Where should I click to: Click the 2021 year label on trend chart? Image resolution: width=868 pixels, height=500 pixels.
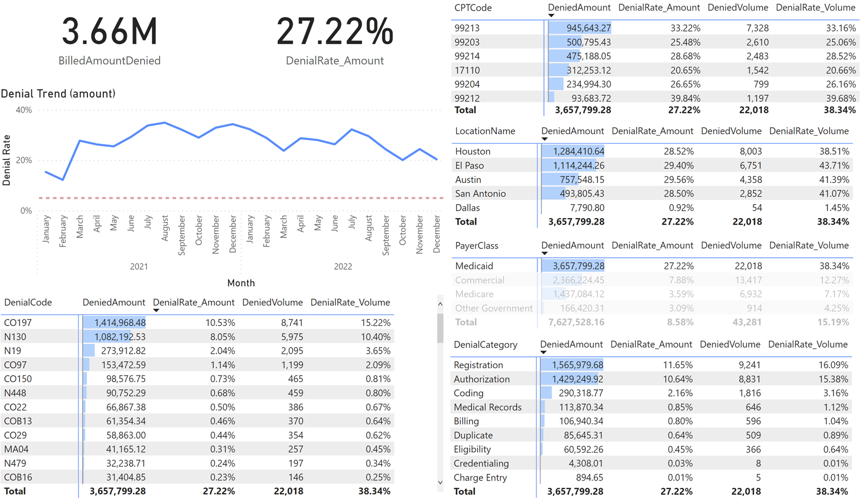click(x=139, y=266)
